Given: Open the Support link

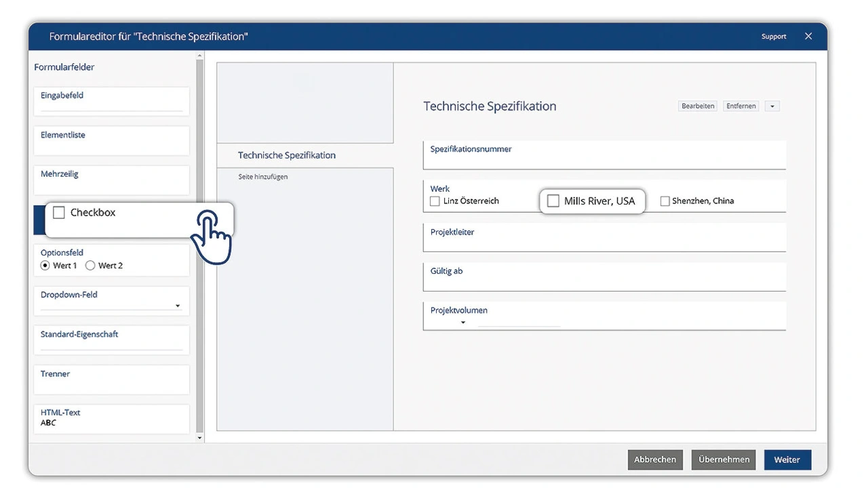Looking at the screenshot, I should tap(773, 37).
